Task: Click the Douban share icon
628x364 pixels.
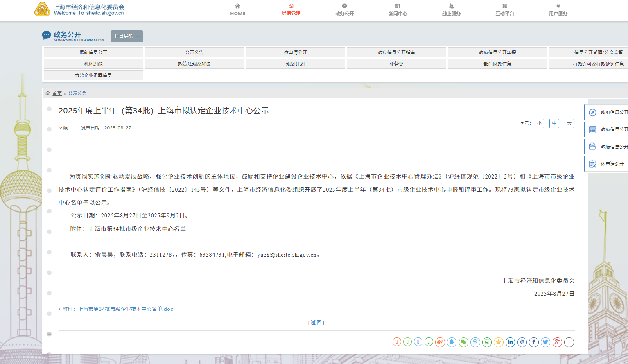Action: click(x=487, y=342)
